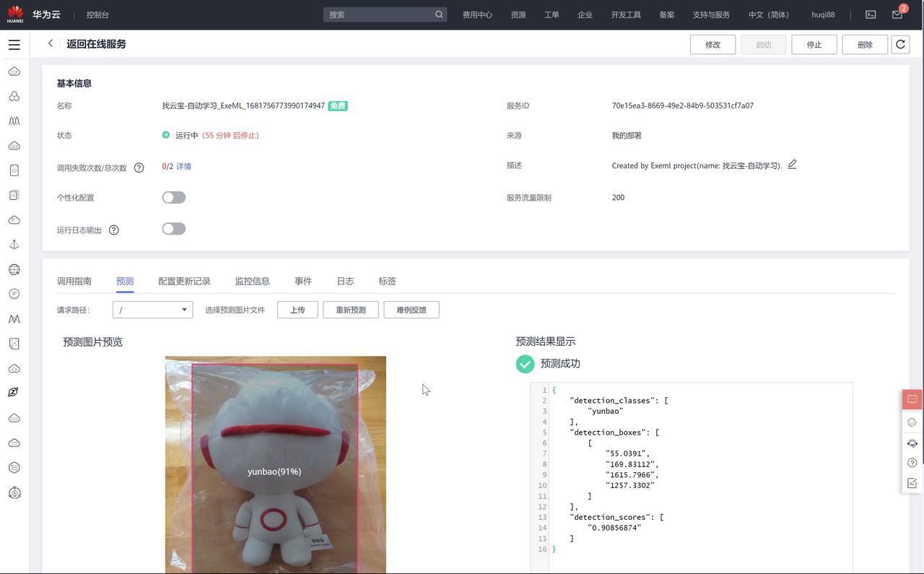Screen dimensions: 924x574
Task: Open the IP circle sidebar icon
Action: (x=14, y=294)
